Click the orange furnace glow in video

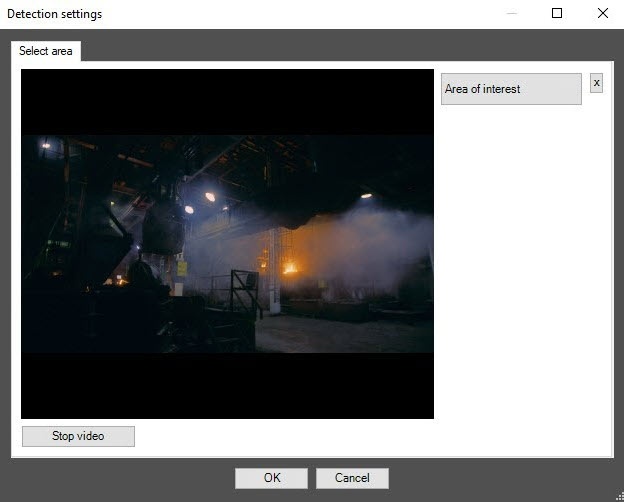pyautogui.click(x=291, y=268)
